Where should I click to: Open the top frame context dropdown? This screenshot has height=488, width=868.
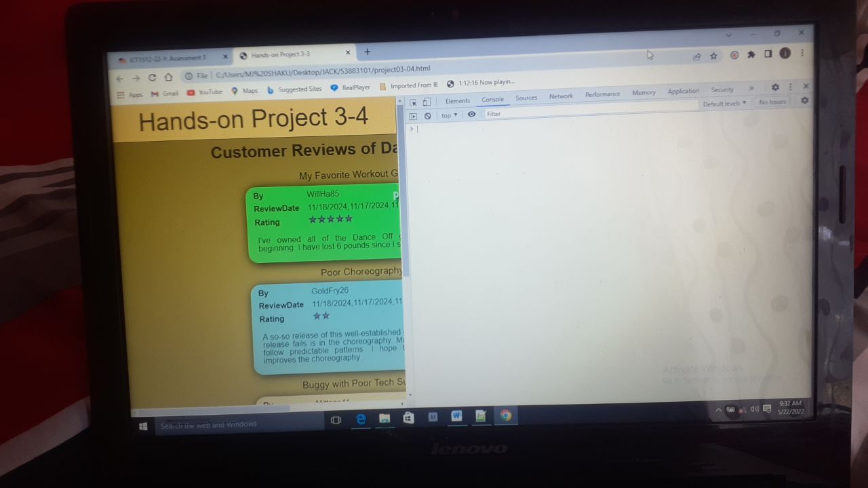pos(448,115)
